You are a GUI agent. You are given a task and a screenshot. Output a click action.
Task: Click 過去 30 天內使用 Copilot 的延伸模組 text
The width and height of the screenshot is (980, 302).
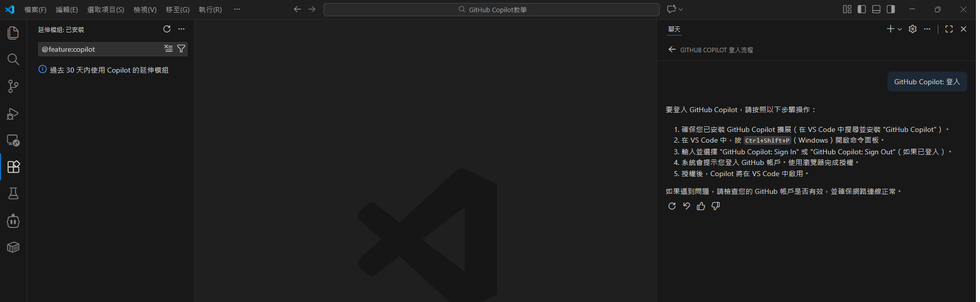tap(109, 70)
